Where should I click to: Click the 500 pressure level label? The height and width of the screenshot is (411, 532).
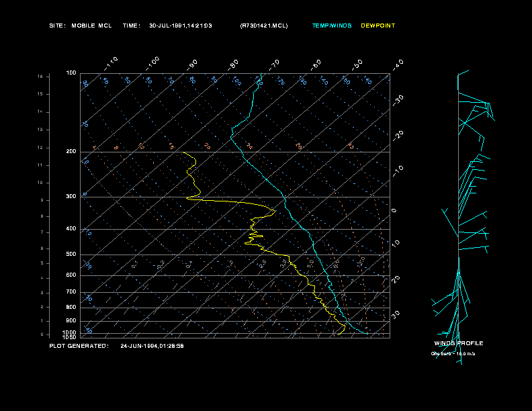(x=71, y=255)
